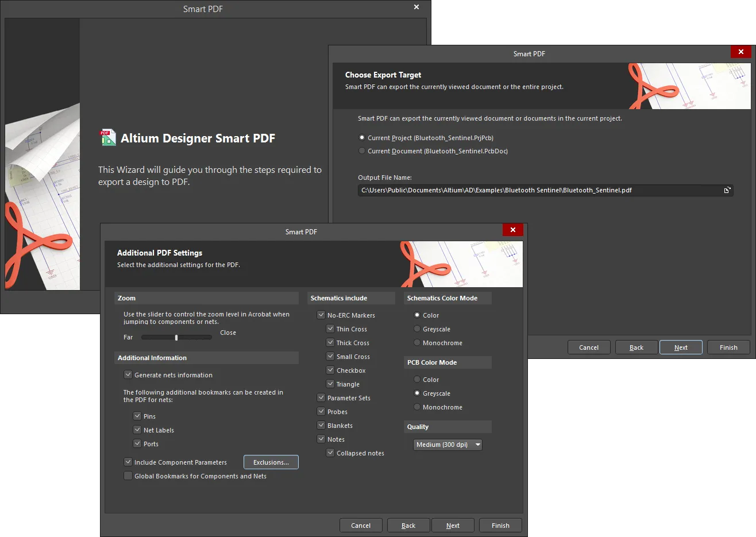Toggle No-ERC Markers checkbox
The width and height of the screenshot is (756, 537).
tap(321, 315)
